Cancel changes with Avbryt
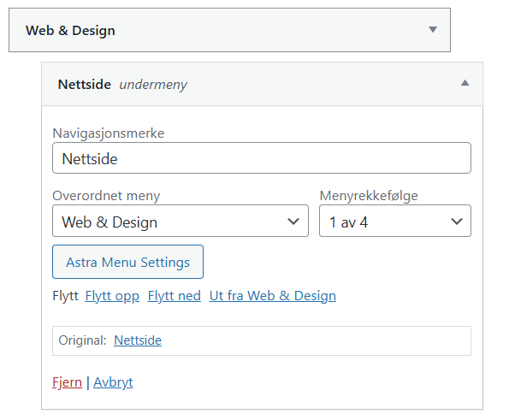This screenshot has width=515, height=420. coord(113,382)
